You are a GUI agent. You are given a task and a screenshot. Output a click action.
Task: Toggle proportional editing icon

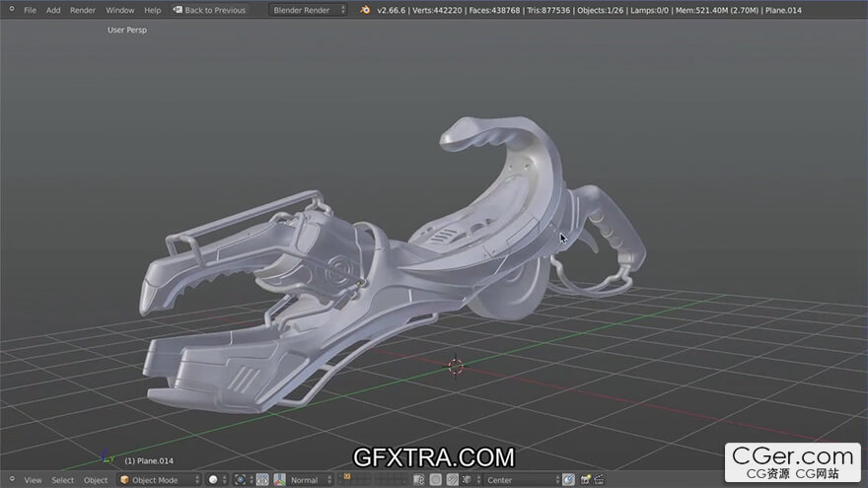[x=435, y=480]
